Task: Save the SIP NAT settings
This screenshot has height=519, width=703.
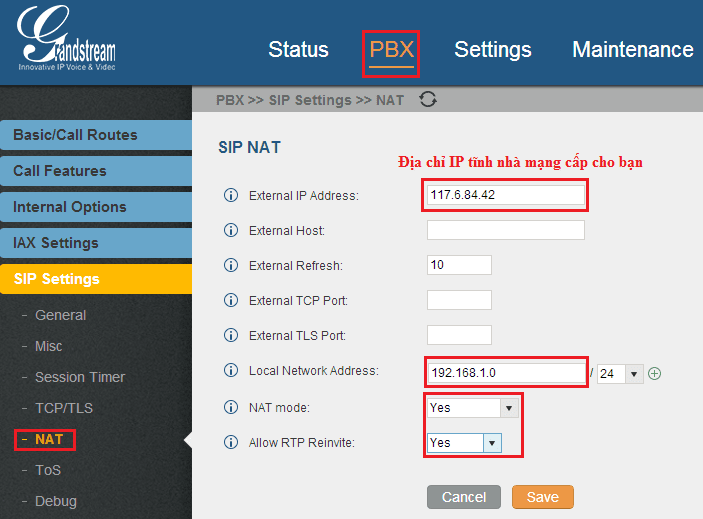Action: pyautogui.click(x=542, y=497)
